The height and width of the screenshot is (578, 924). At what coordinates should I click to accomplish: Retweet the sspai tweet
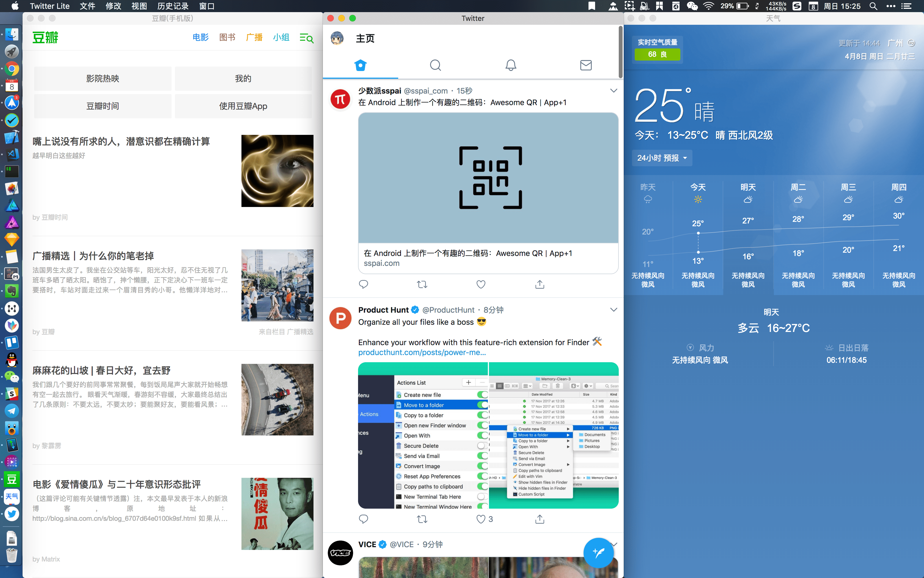422,284
